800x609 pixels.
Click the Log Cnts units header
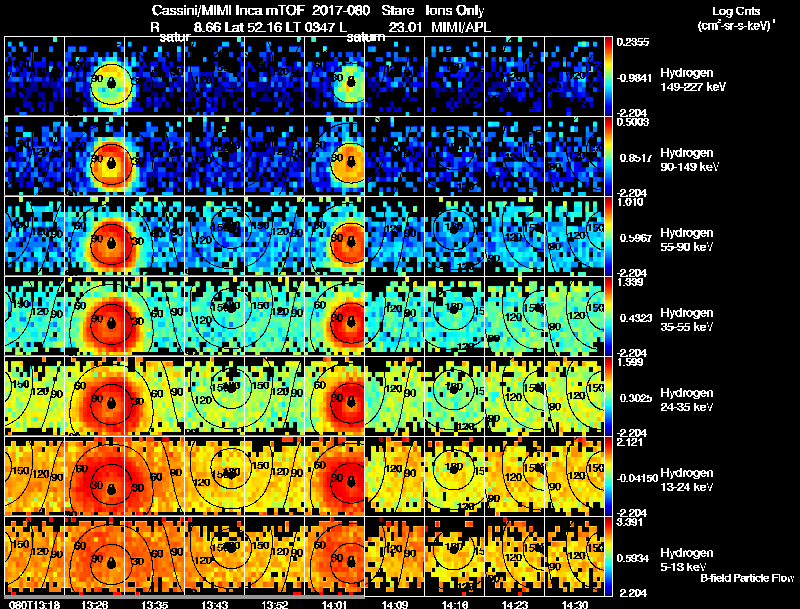point(736,19)
